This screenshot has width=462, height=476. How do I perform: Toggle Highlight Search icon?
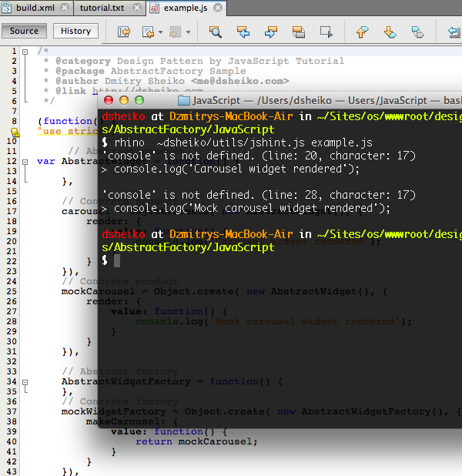[x=299, y=32]
